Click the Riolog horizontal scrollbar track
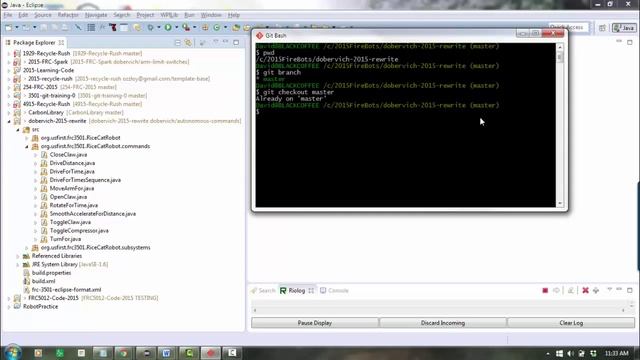 439,311
